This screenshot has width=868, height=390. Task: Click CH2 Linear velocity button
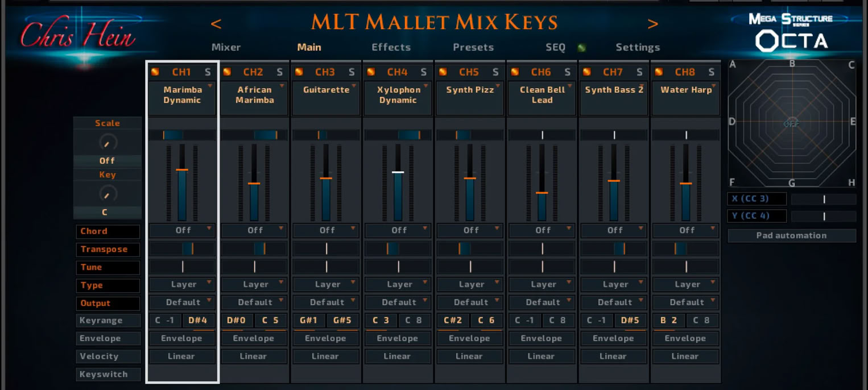pos(255,356)
